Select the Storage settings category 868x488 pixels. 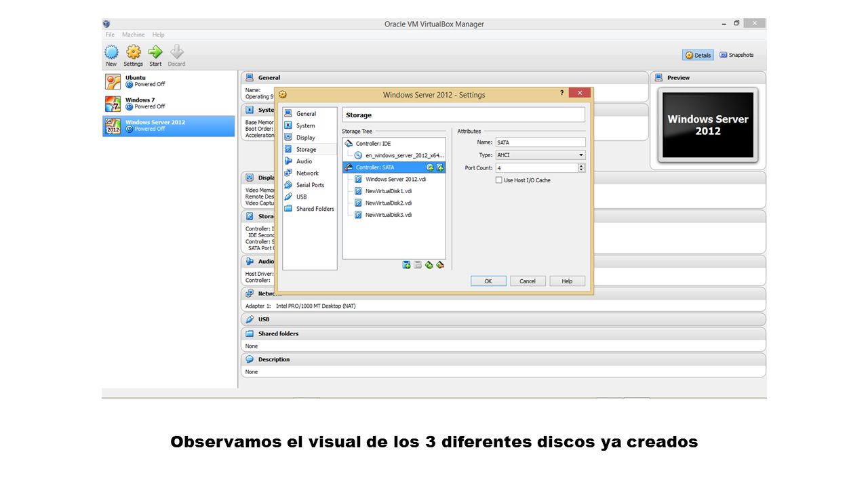[x=309, y=149]
